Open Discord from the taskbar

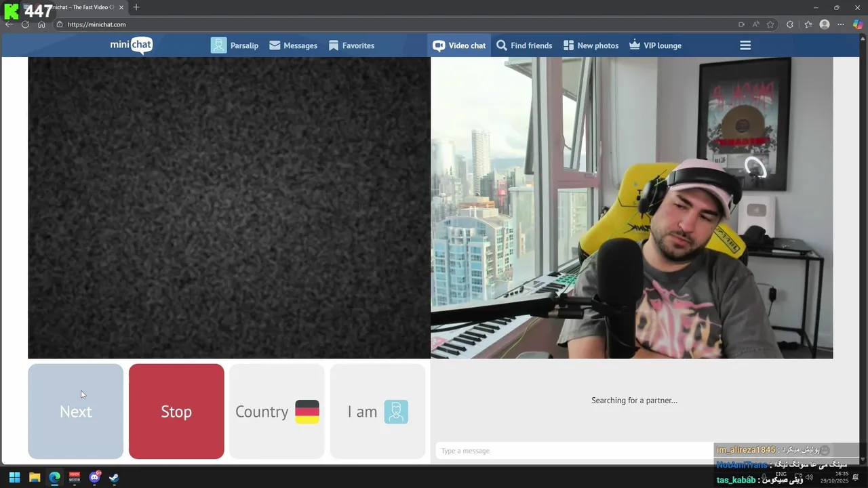(x=94, y=477)
